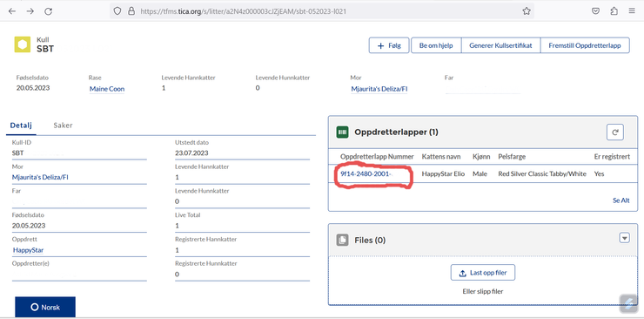
Task: Open the shield tracking protection icon
Action: [x=117, y=11]
